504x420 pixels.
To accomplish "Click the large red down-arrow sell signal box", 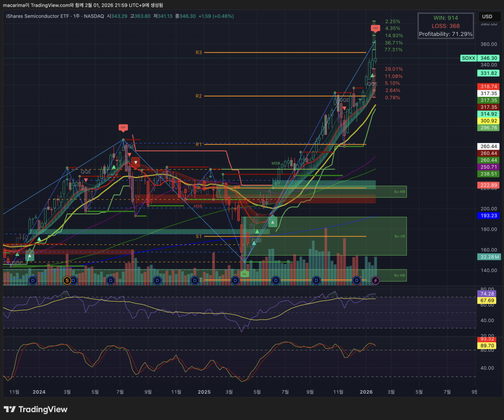I will pyautogui.click(x=135, y=162).
